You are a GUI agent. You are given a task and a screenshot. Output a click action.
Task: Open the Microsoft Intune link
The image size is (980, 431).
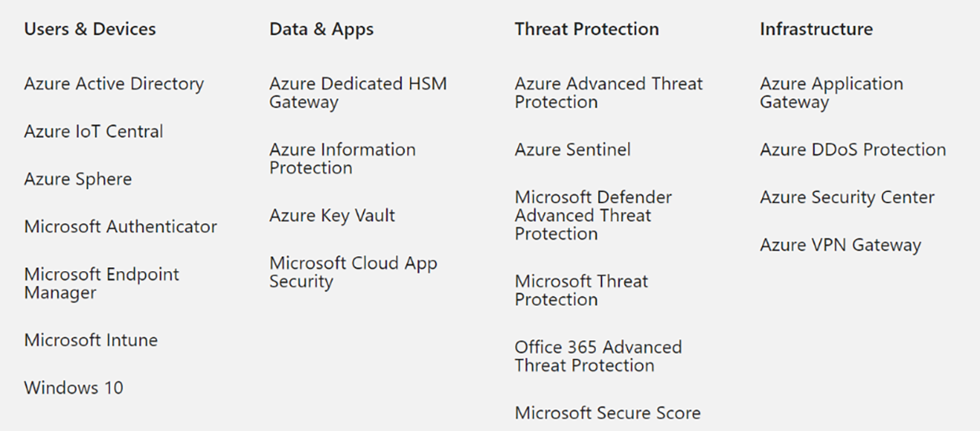tap(90, 340)
